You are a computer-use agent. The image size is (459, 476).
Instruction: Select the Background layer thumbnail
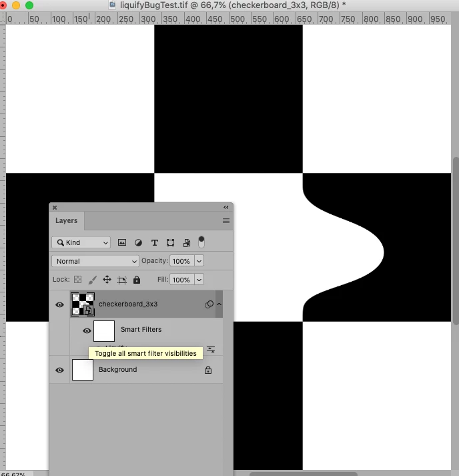(83, 370)
